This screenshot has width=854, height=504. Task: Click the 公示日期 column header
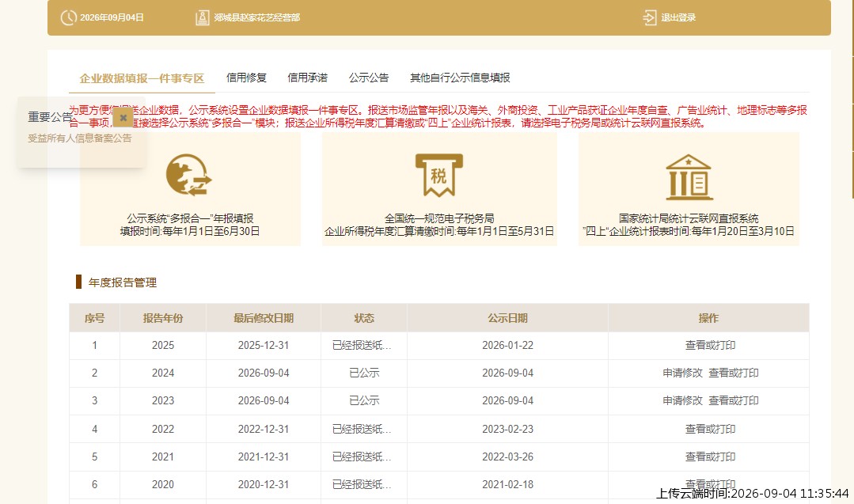[x=507, y=318]
